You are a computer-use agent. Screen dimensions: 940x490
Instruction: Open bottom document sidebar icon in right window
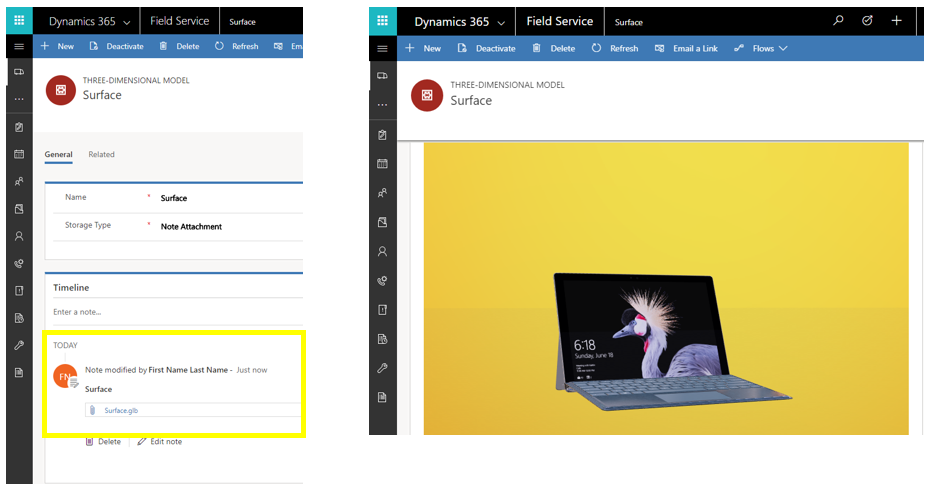click(382, 397)
